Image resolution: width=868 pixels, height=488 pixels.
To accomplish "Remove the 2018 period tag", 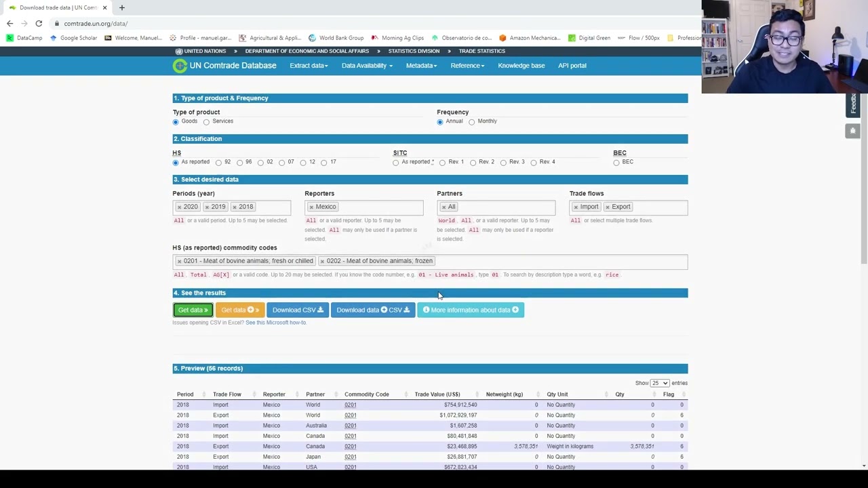I will pyautogui.click(x=235, y=207).
